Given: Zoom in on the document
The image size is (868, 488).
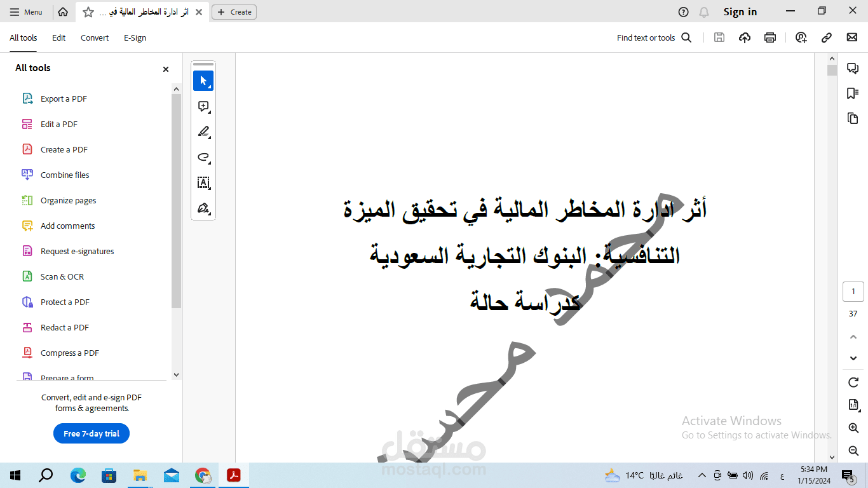Looking at the screenshot, I should tap(853, 428).
